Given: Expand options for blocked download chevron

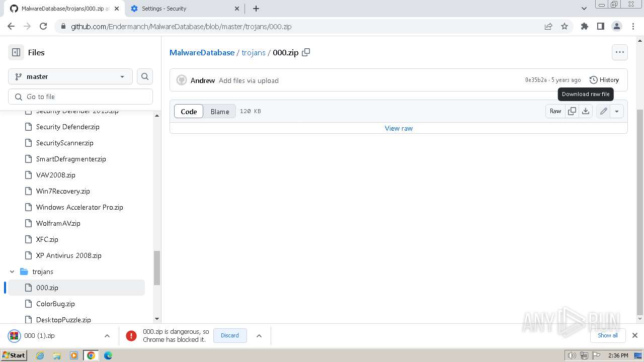Looking at the screenshot, I should (x=259, y=336).
